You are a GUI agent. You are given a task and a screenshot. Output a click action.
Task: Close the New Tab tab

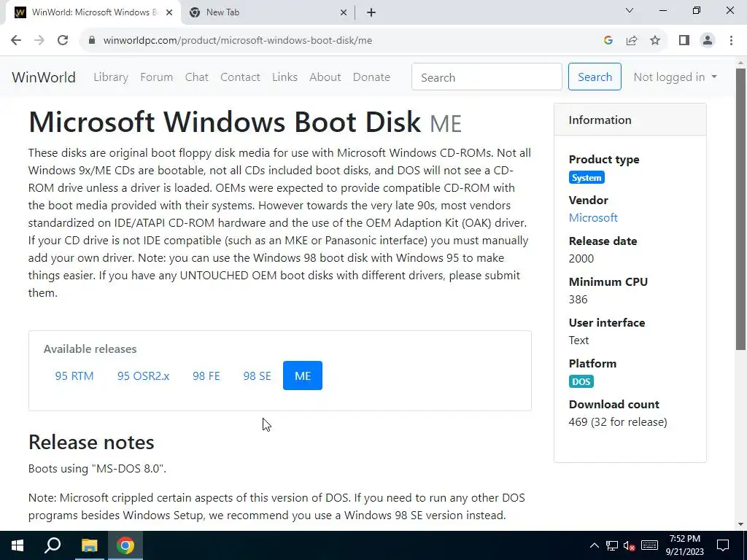[344, 12]
